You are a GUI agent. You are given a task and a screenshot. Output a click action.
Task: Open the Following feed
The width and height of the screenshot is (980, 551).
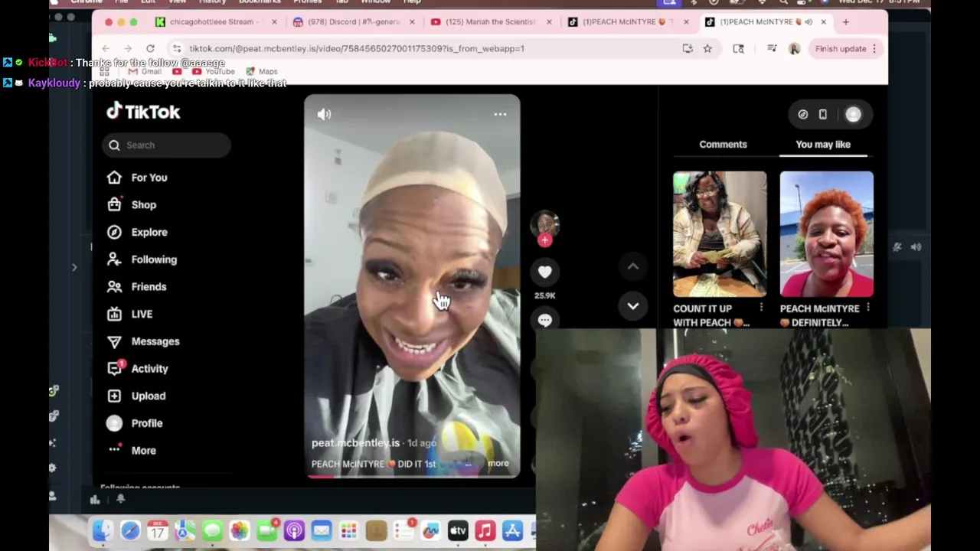(142, 259)
